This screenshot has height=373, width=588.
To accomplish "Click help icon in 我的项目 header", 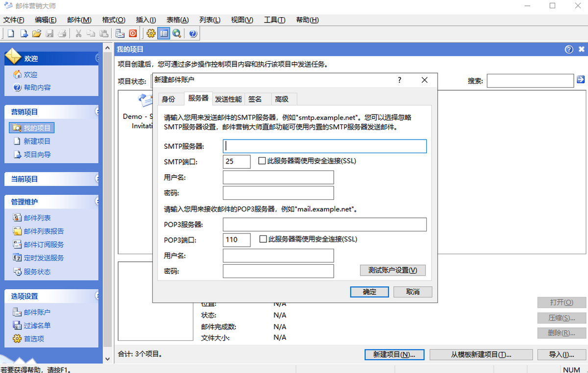I will click(569, 49).
